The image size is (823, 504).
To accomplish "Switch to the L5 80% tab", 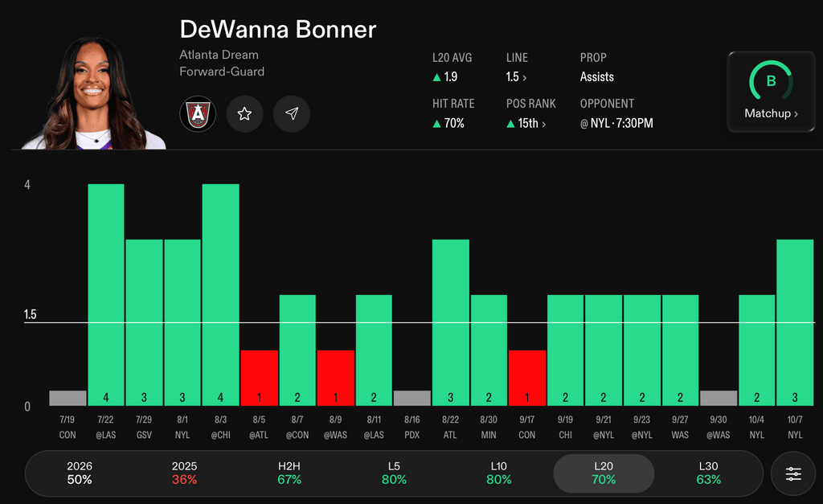I will [394, 473].
